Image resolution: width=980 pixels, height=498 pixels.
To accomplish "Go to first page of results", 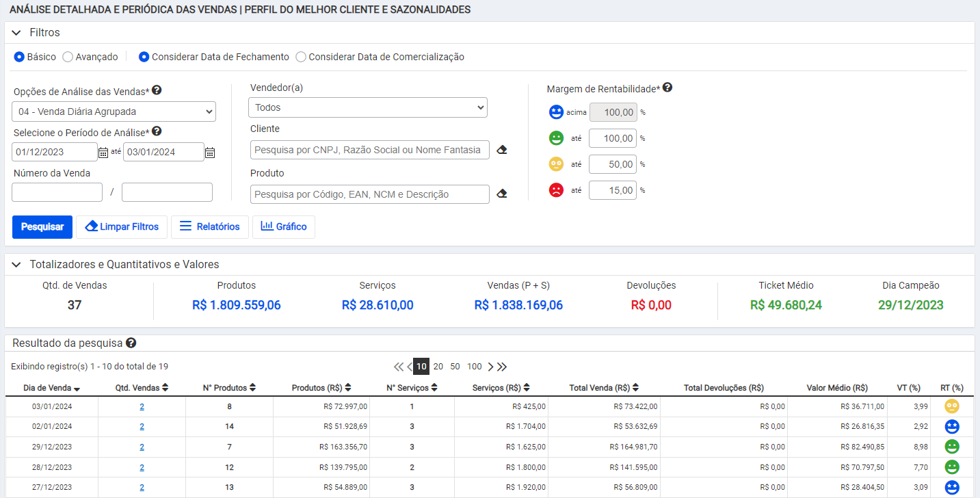I will coord(399,367).
